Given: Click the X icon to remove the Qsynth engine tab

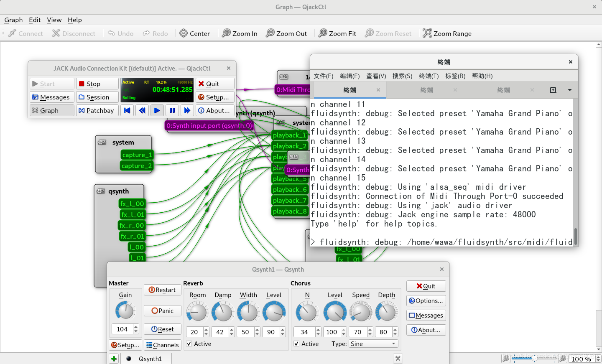Looking at the screenshot, I should point(398,359).
